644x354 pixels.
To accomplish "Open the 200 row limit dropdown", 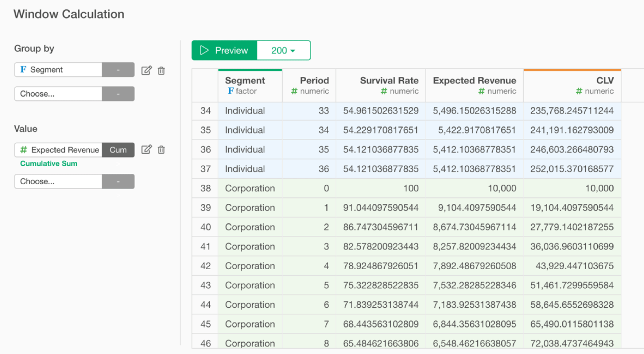I will pos(282,50).
